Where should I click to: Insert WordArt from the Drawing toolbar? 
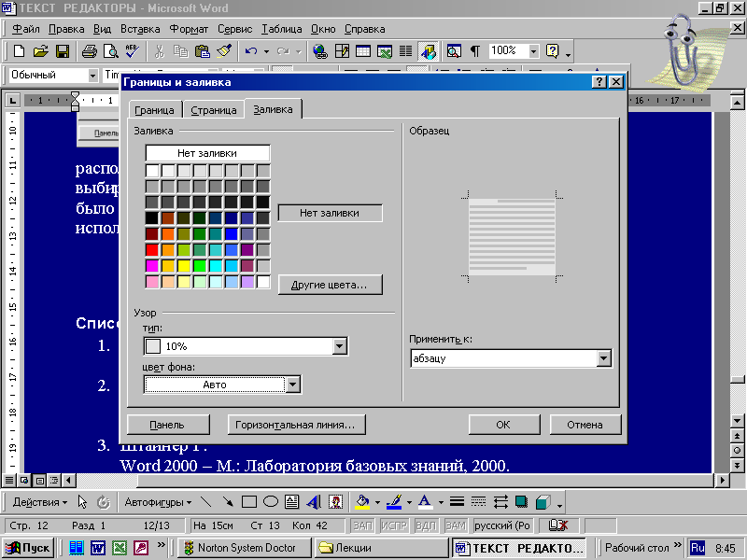point(314,501)
